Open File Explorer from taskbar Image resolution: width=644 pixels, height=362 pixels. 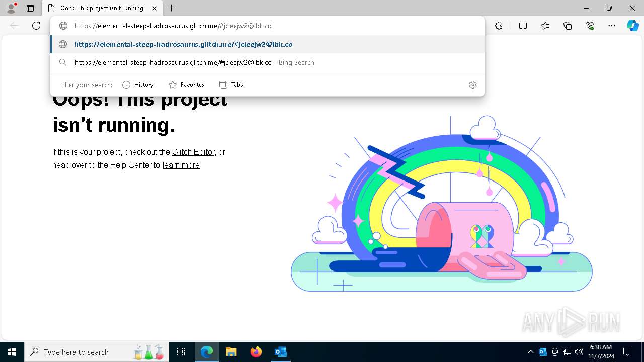[231, 352]
